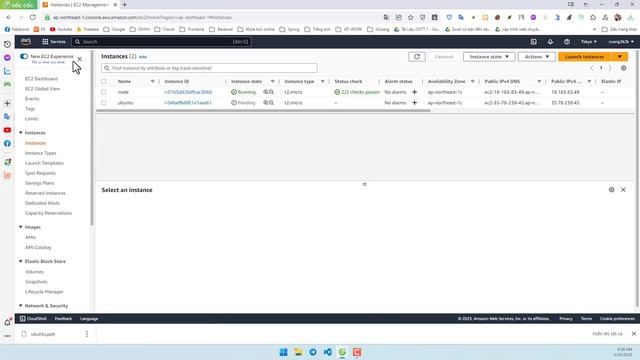Open Launch Templates page
The width and height of the screenshot is (640, 360).
(x=44, y=163)
